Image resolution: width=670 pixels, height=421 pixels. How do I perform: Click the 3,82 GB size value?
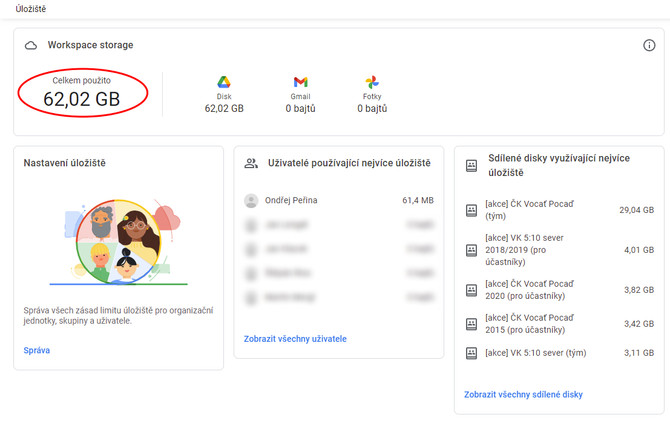(639, 290)
